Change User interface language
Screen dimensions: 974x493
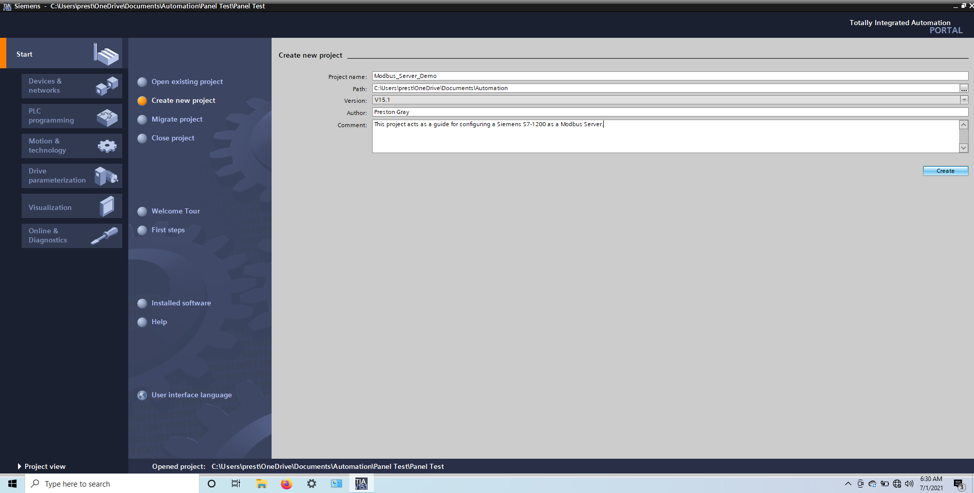[x=191, y=395]
